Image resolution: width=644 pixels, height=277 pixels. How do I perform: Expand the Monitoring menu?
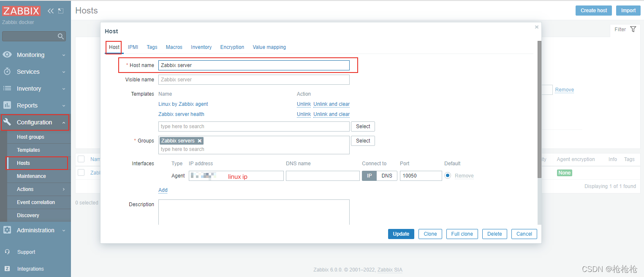pos(64,55)
